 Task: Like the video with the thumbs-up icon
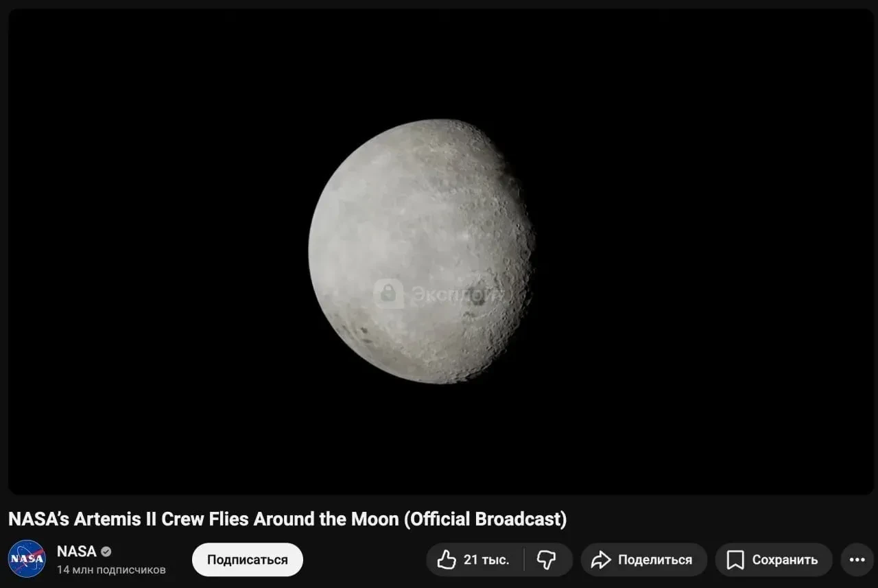pos(447,560)
